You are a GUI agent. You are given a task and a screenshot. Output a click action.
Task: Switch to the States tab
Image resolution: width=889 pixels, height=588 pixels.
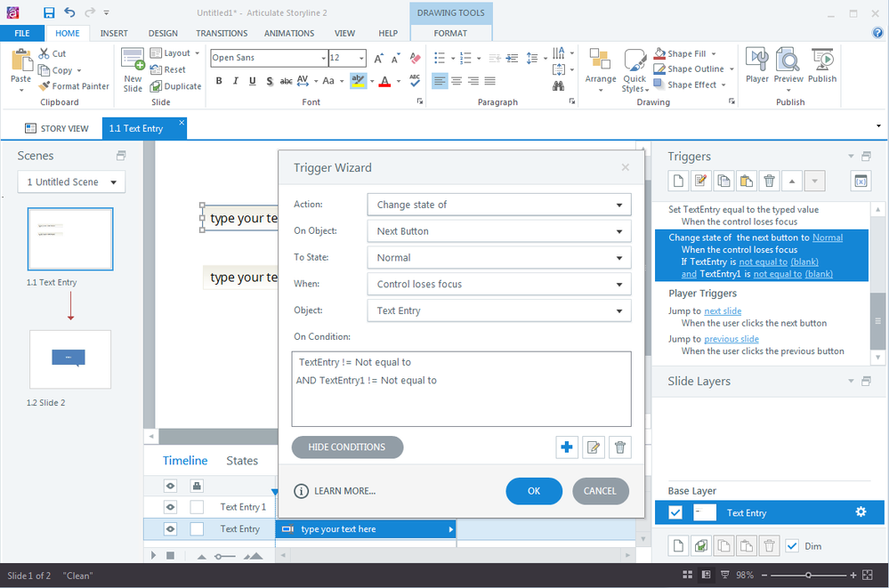(x=242, y=461)
